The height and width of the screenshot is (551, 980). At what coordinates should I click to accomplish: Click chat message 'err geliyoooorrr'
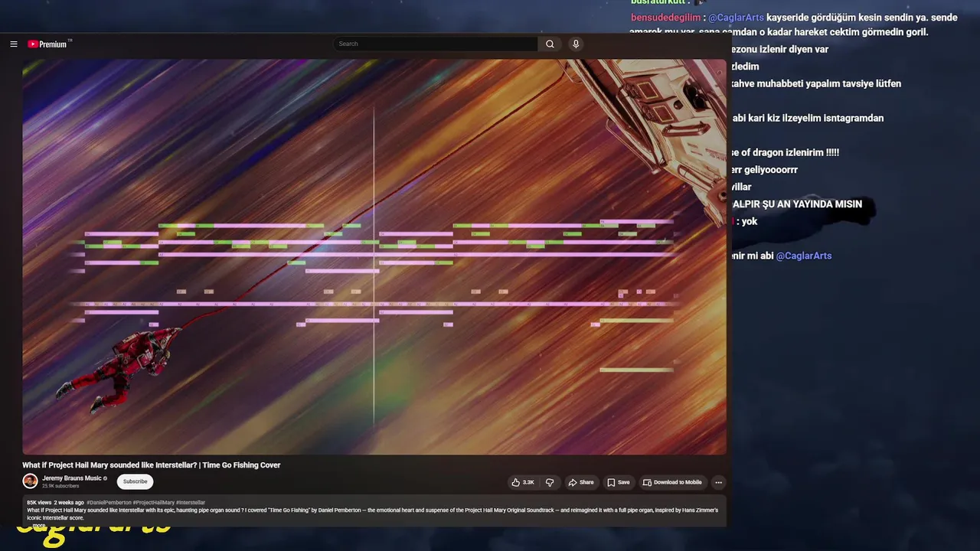pos(764,170)
